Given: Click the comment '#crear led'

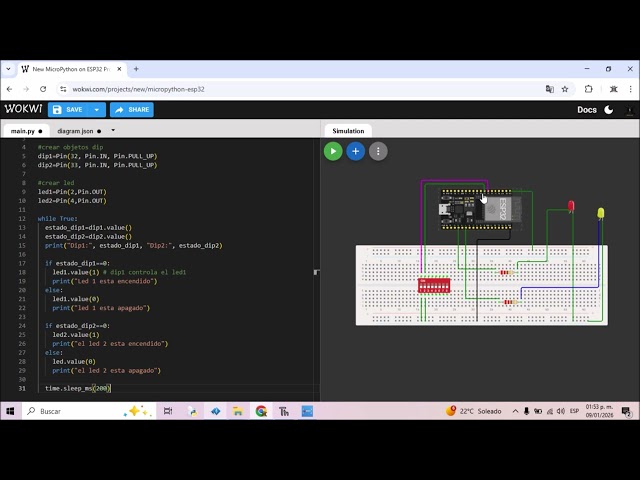Looking at the screenshot, I should tap(56, 183).
